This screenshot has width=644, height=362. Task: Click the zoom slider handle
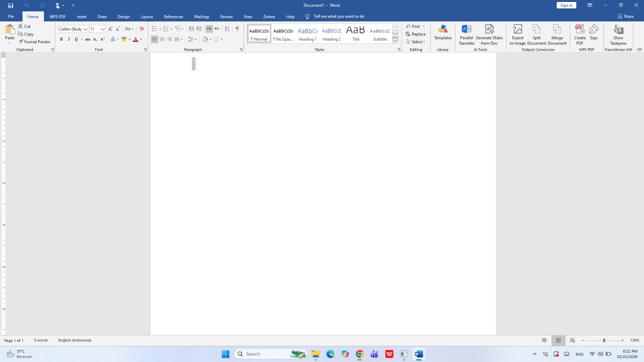(x=604, y=340)
